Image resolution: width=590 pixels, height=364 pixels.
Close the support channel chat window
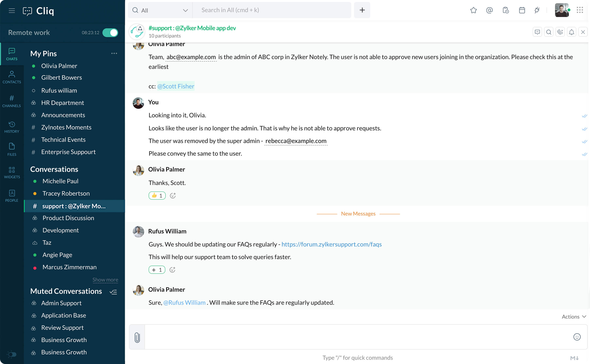click(583, 32)
